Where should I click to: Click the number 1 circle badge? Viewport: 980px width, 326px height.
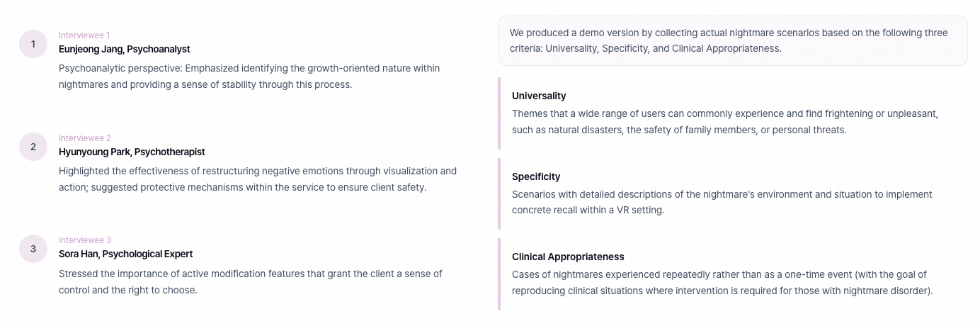tap(33, 44)
